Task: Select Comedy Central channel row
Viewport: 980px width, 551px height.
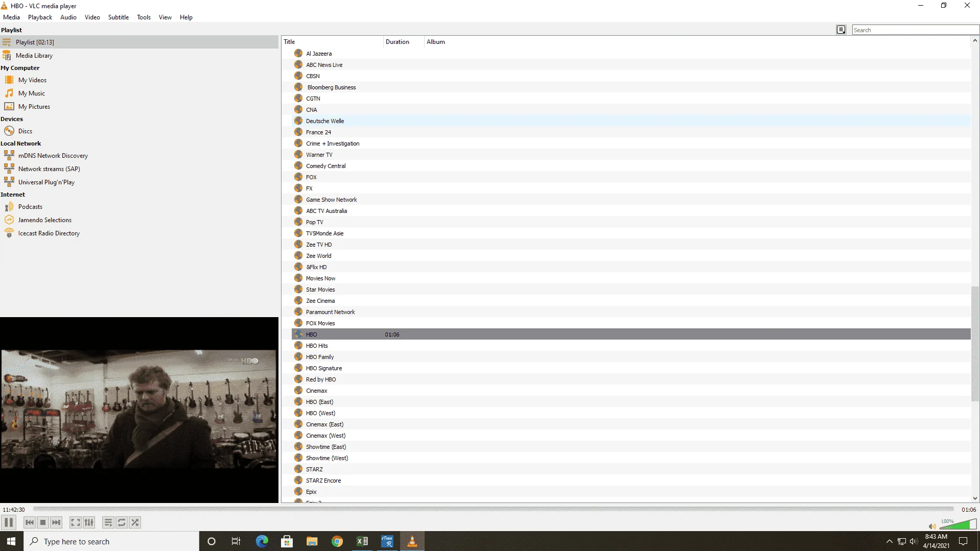Action: 631,166
